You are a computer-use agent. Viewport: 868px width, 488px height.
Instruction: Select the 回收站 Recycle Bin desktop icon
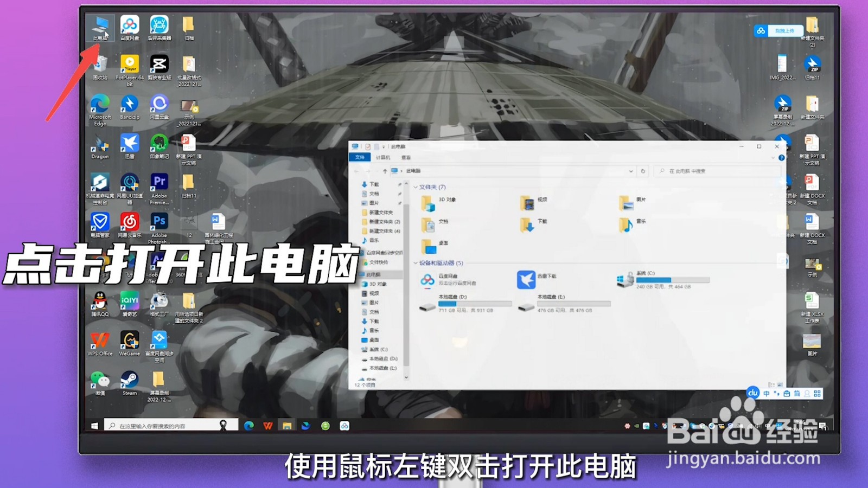[100, 68]
